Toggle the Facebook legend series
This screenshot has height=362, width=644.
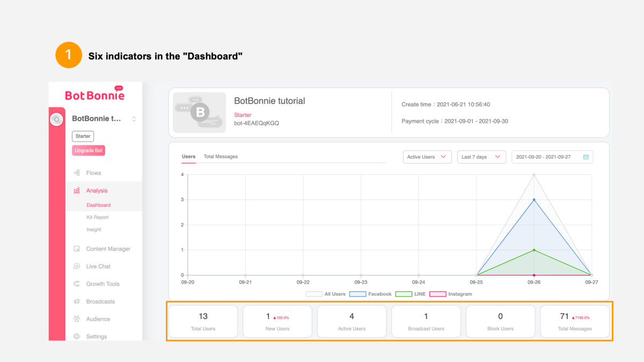357,294
